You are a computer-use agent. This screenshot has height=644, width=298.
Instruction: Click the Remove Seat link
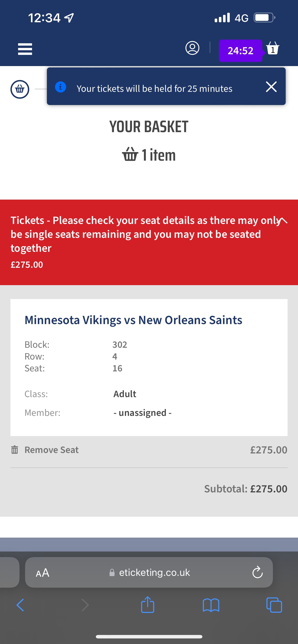51,450
